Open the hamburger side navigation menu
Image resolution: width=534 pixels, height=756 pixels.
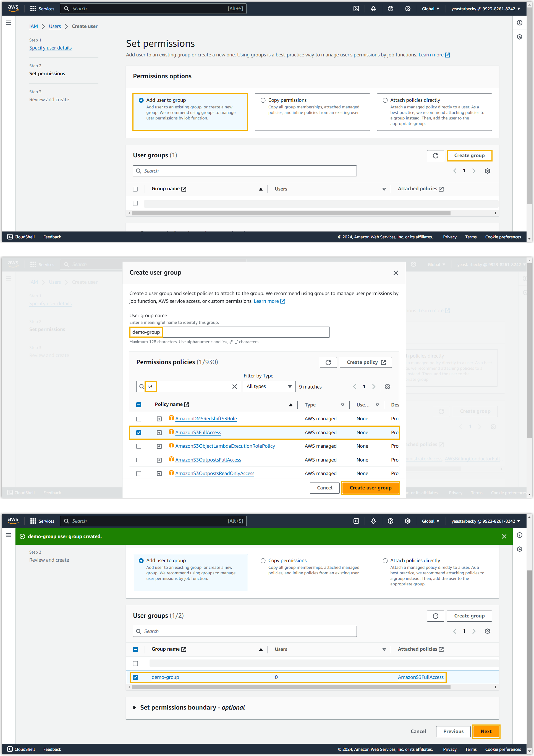click(x=9, y=23)
